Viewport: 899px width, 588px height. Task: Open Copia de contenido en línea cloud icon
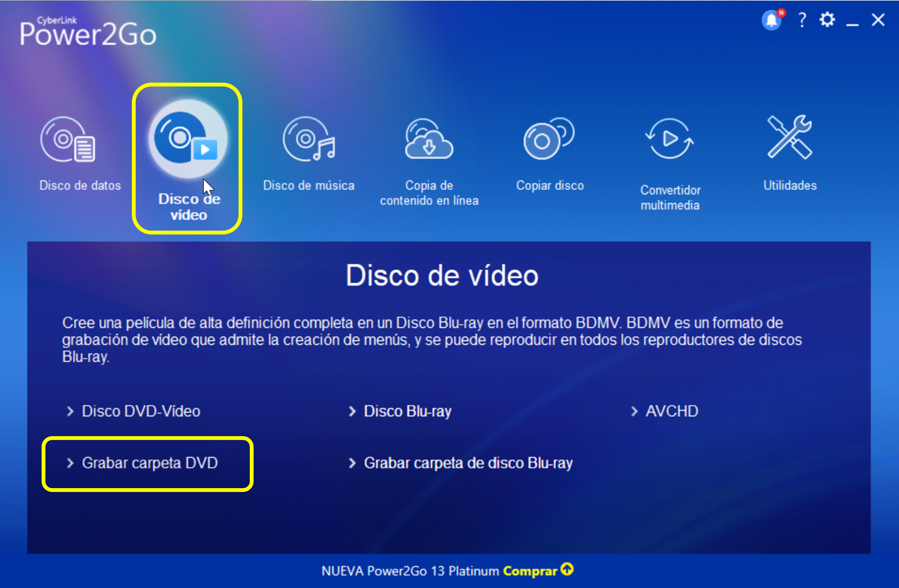coord(429,138)
